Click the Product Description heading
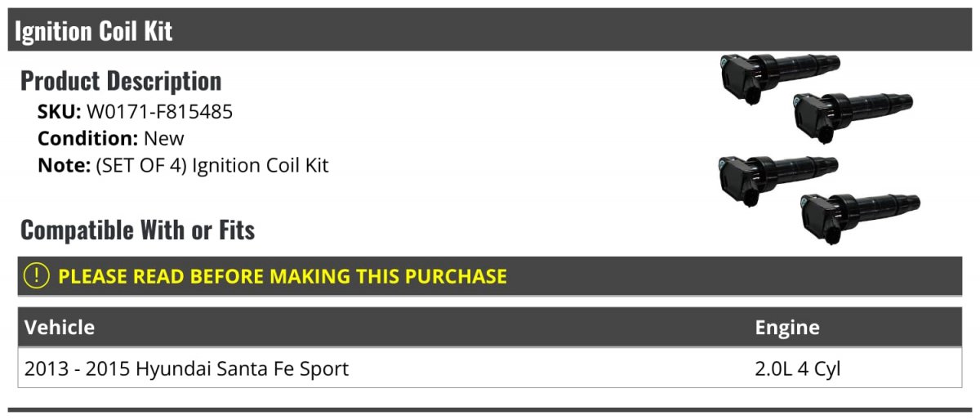 click(x=121, y=81)
